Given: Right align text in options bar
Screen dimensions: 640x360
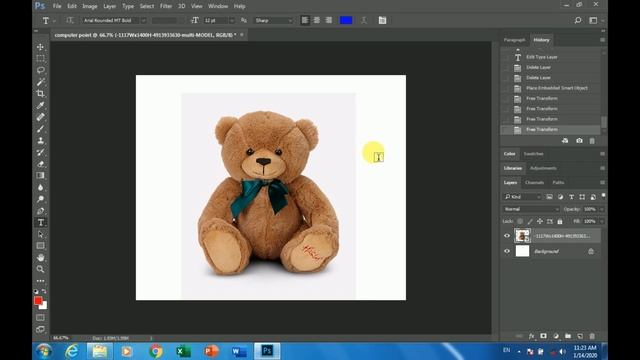Looking at the screenshot, I should point(329,20).
